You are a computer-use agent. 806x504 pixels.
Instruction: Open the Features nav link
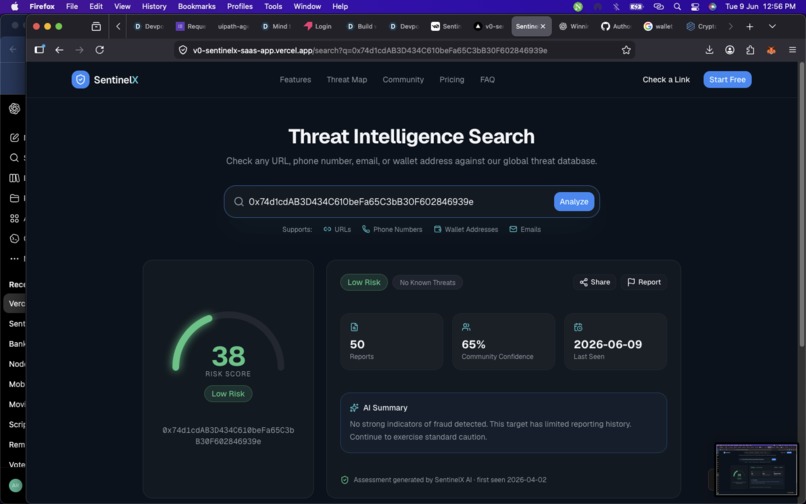pyautogui.click(x=295, y=80)
